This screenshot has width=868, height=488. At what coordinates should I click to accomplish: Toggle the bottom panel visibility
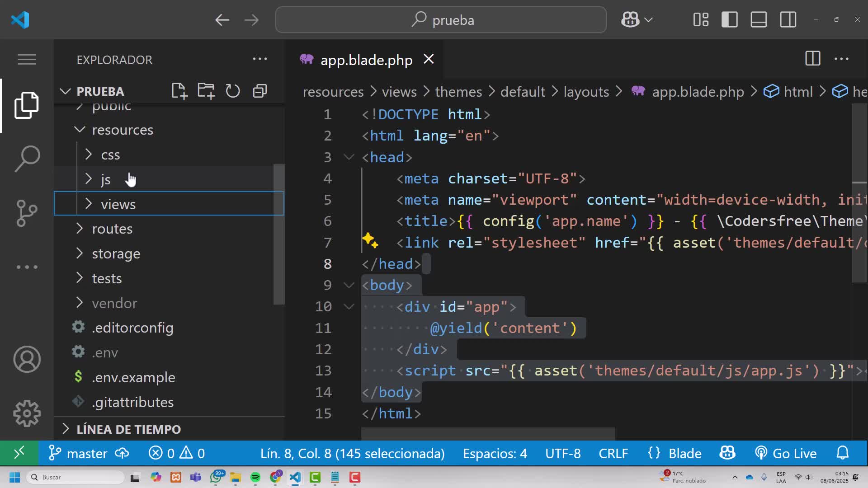tap(759, 20)
